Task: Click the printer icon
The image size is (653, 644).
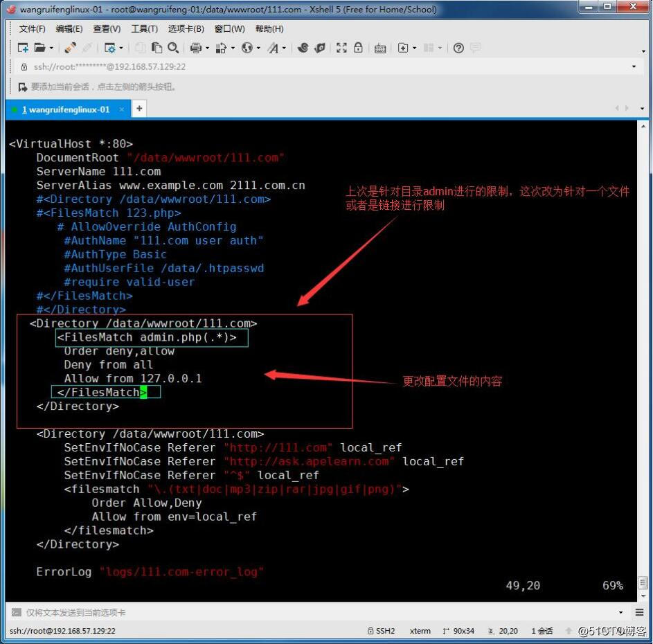Action: (196, 48)
